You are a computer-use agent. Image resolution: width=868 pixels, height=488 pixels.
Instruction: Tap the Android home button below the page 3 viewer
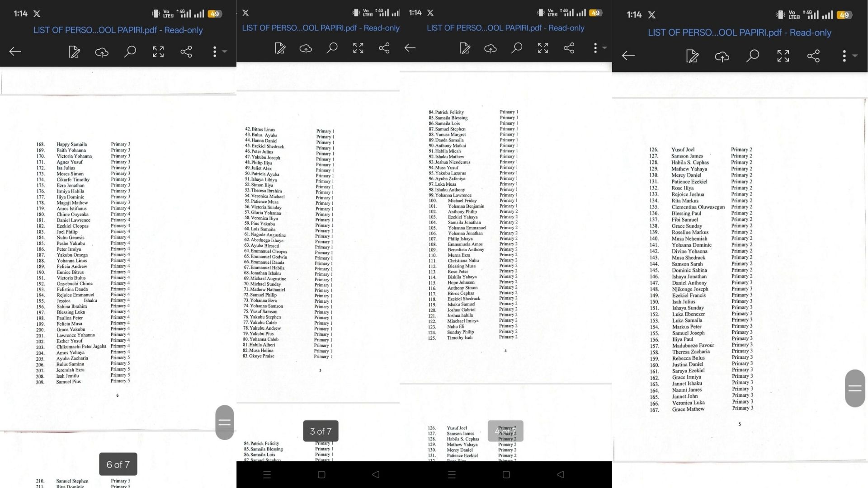tap(321, 474)
